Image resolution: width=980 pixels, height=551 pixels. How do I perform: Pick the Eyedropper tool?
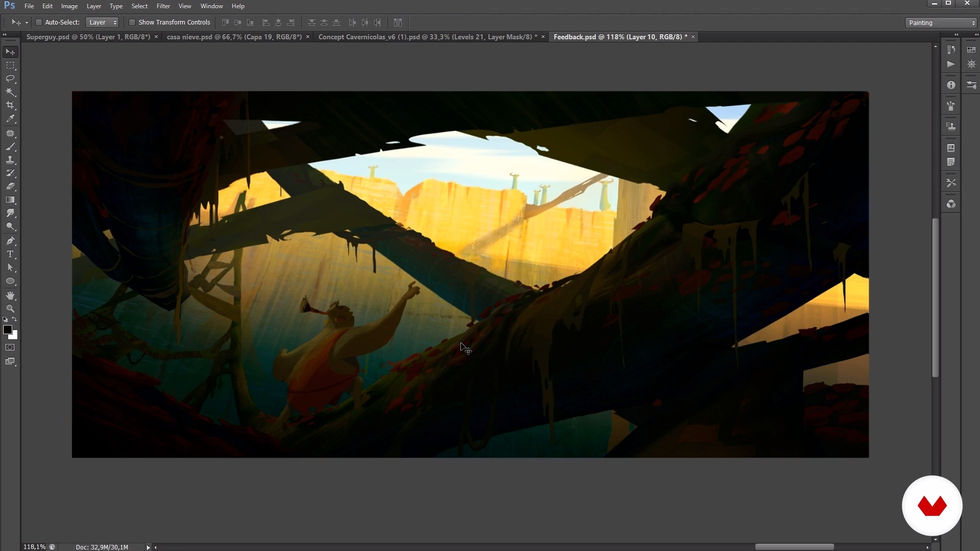pos(10,118)
